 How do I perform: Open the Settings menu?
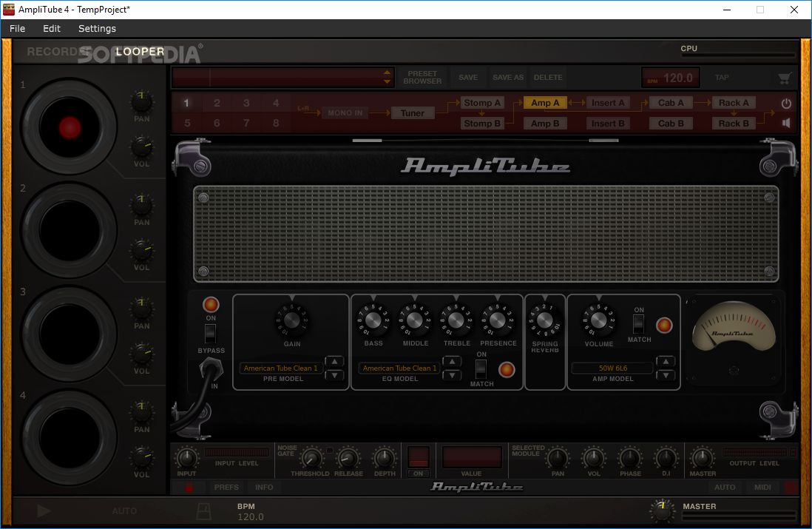(x=97, y=29)
